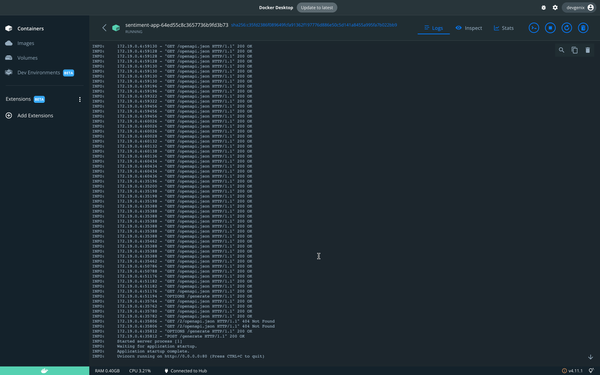Go back using the left chevron arrow
Image resolution: width=600 pixels, height=375 pixels.
click(104, 28)
